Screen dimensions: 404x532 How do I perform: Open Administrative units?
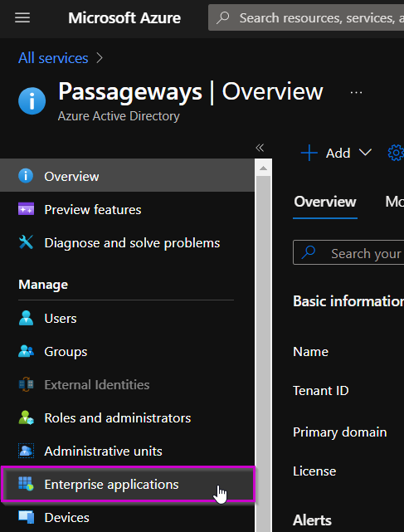click(x=127, y=451)
